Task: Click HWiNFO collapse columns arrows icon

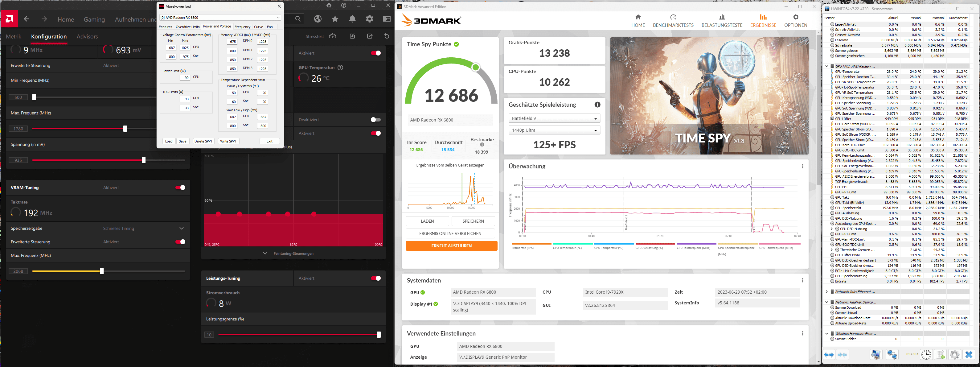Action: [x=843, y=355]
